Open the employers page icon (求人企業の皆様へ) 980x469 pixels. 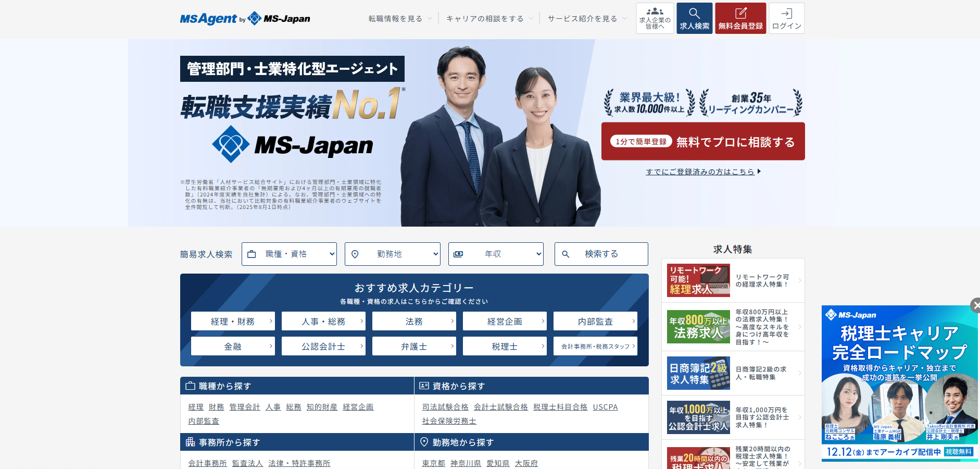(x=655, y=13)
